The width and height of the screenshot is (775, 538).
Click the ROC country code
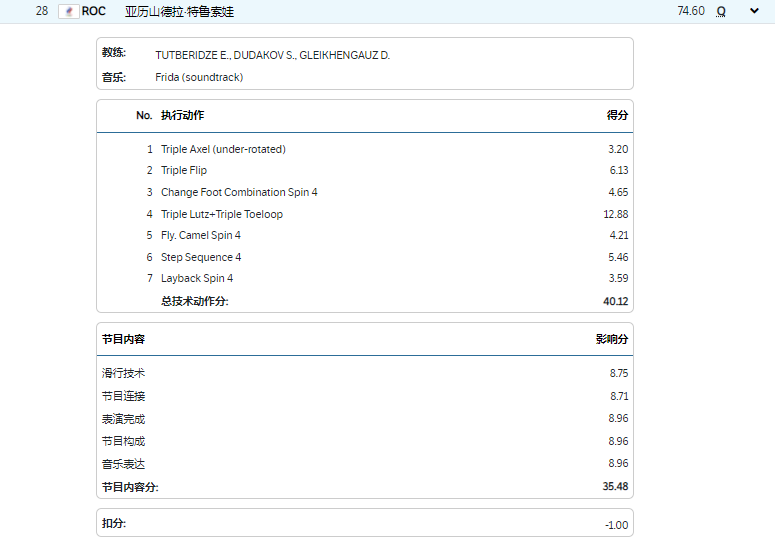94,11
